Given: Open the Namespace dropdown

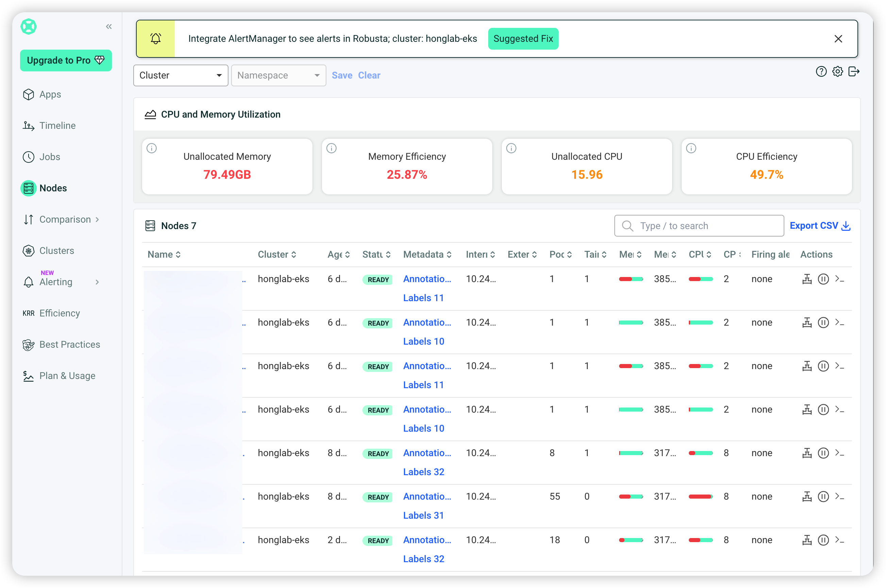Looking at the screenshot, I should (278, 75).
